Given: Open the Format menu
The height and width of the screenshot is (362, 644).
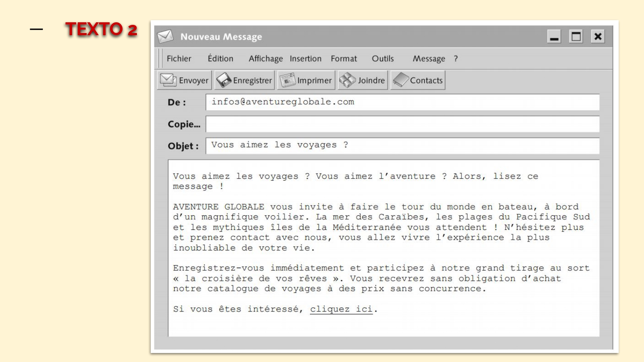Looking at the screenshot, I should click(344, 59).
